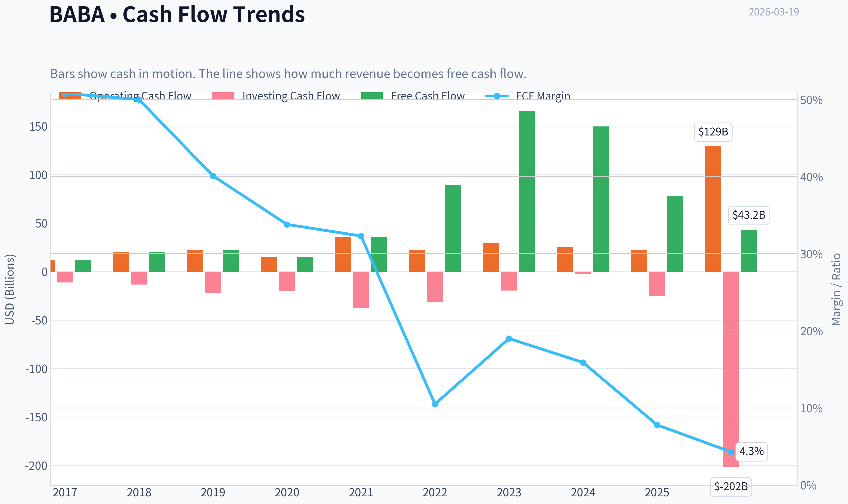Select the FCF Margin point at 2025

click(657, 425)
